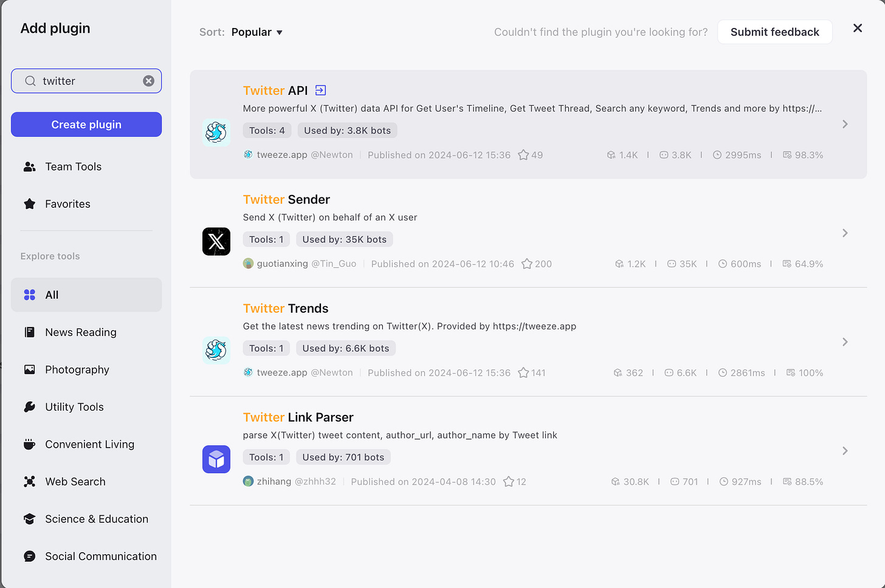Open the Twitter Link Parser title

point(298,417)
